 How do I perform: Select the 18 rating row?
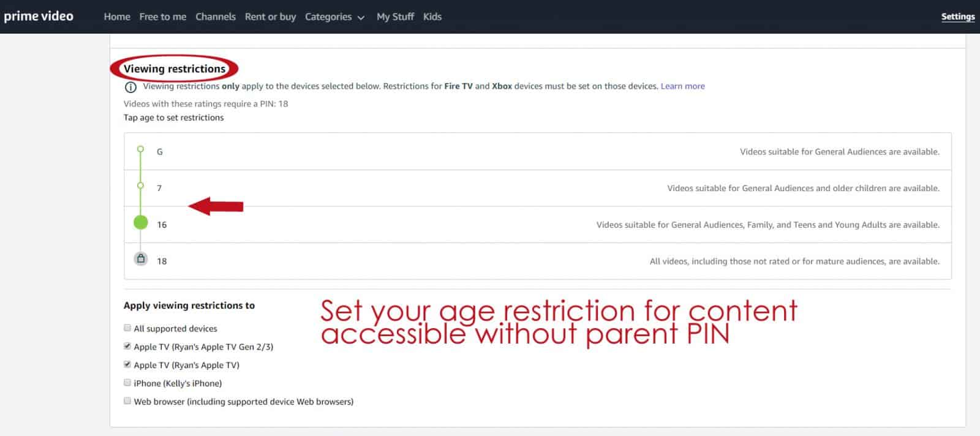(x=538, y=261)
